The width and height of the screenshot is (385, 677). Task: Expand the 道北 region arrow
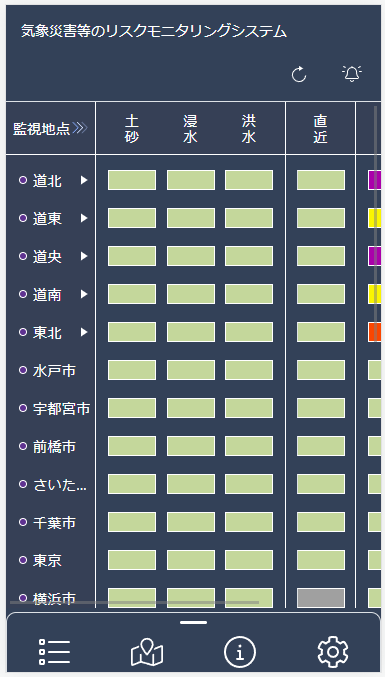coord(84,180)
